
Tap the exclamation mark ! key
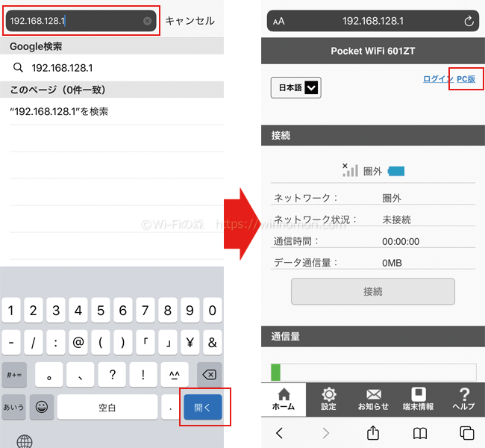click(143, 375)
